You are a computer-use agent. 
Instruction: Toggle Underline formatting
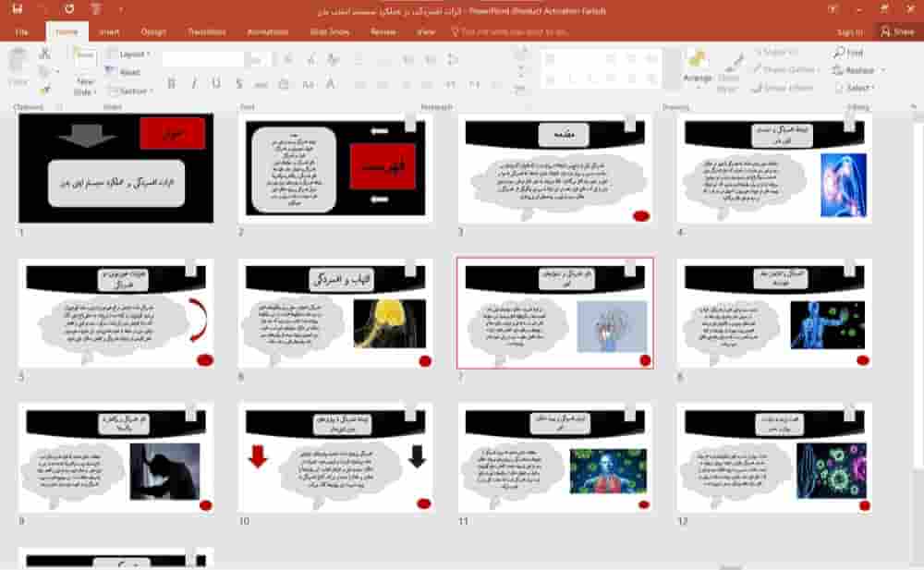click(215, 84)
